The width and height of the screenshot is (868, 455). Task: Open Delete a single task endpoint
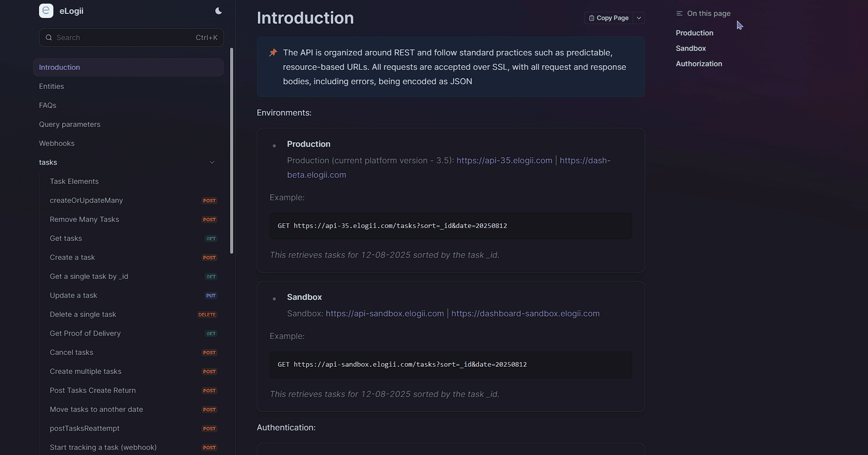coord(83,314)
